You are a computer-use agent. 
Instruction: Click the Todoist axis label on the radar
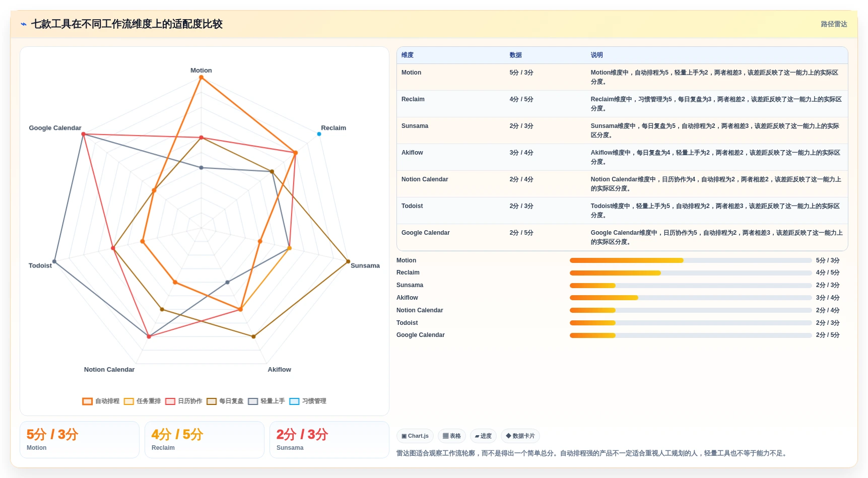(x=40, y=265)
